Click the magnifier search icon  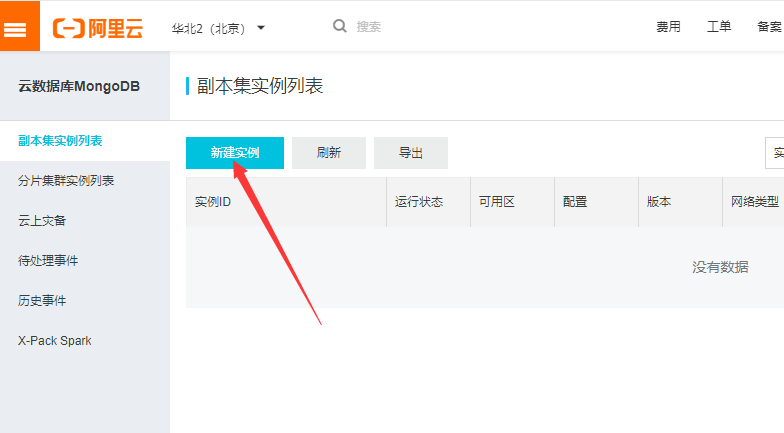tap(340, 26)
